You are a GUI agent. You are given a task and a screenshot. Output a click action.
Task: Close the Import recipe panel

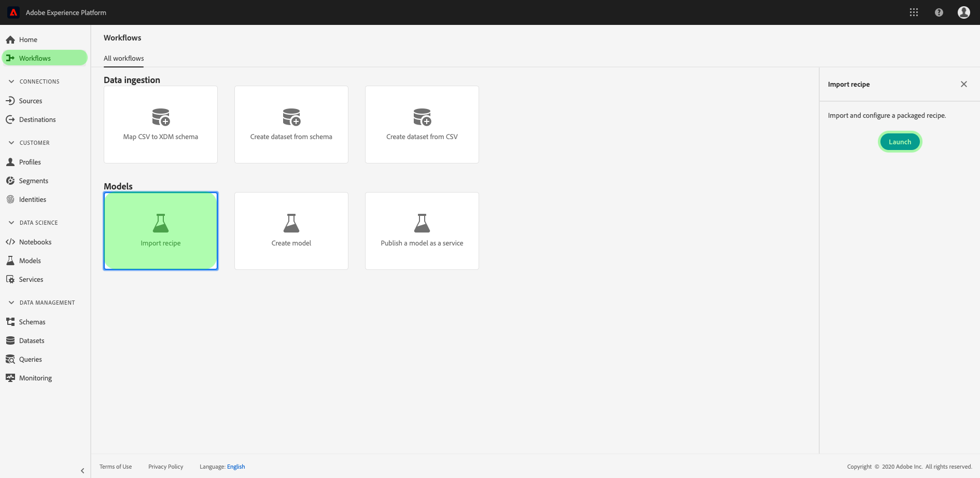point(964,84)
